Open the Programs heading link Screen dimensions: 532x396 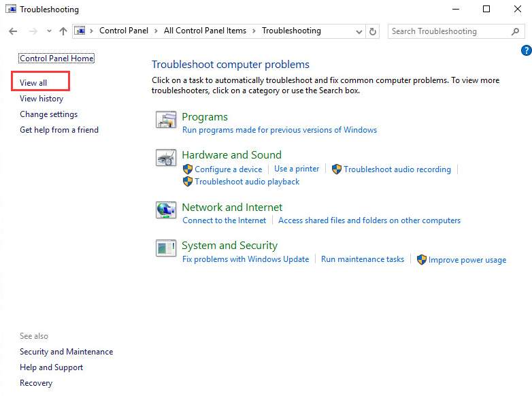tap(205, 117)
